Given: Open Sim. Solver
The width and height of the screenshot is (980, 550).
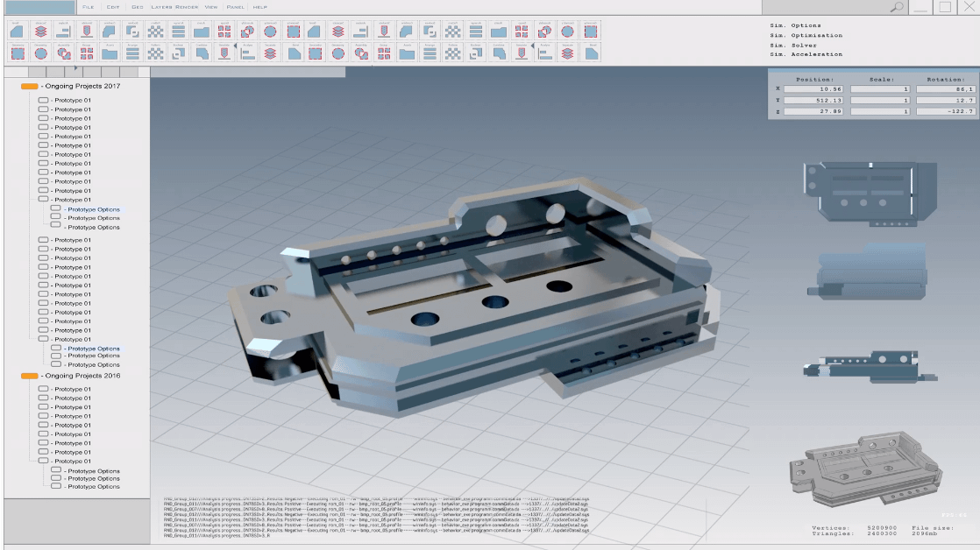Looking at the screenshot, I should [793, 45].
